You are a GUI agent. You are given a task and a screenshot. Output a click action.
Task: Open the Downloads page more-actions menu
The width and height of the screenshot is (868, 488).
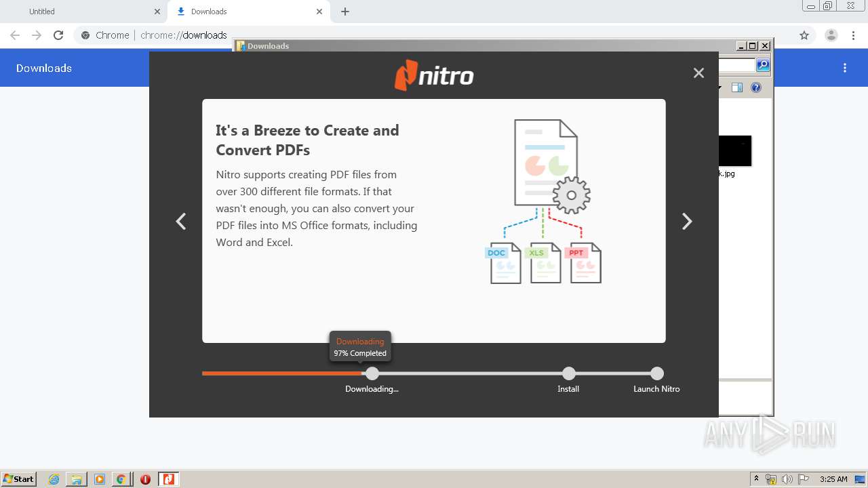pyautogui.click(x=845, y=68)
